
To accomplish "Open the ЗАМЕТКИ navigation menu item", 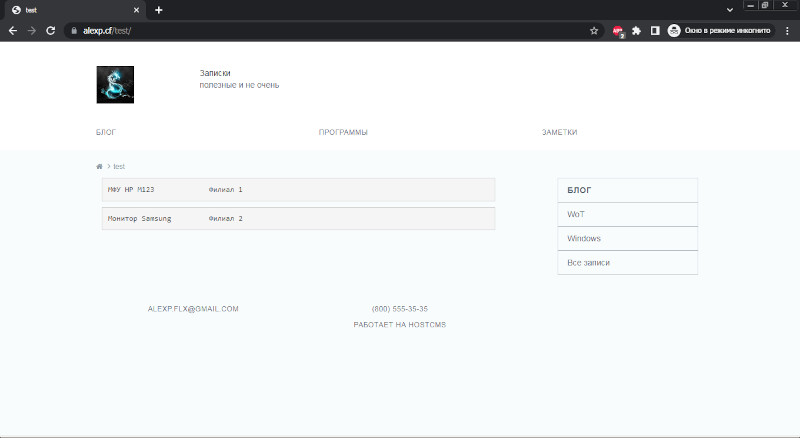I will coord(559,132).
